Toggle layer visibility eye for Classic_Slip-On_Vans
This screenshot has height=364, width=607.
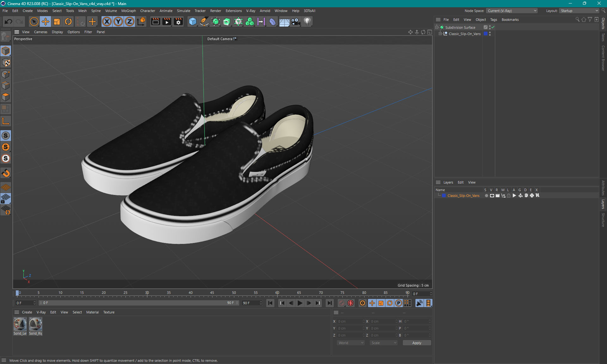[x=492, y=196]
